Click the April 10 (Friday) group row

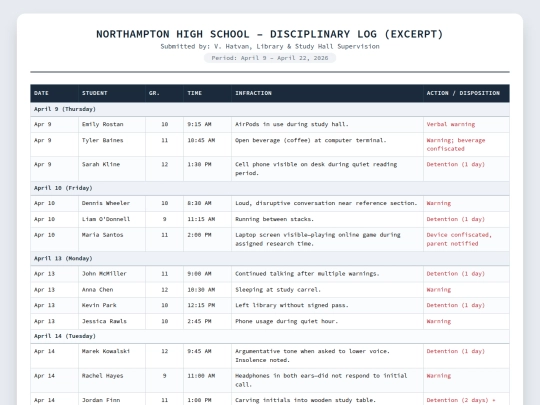point(270,188)
